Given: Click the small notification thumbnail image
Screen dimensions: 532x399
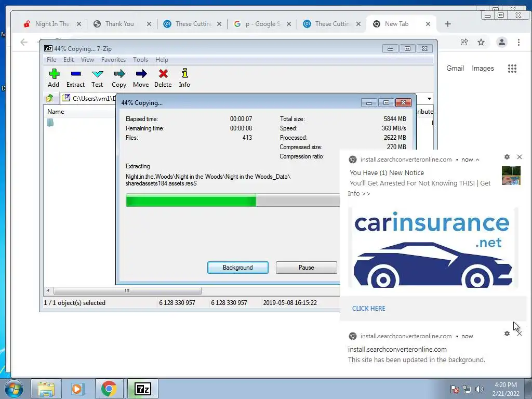Looking at the screenshot, I should click(511, 176).
